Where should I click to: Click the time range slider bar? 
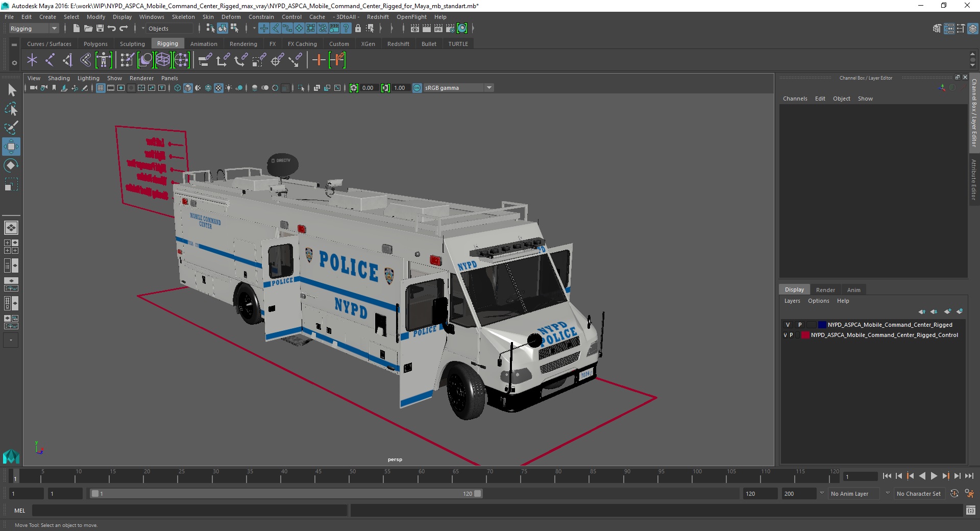click(x=286, y=494)
